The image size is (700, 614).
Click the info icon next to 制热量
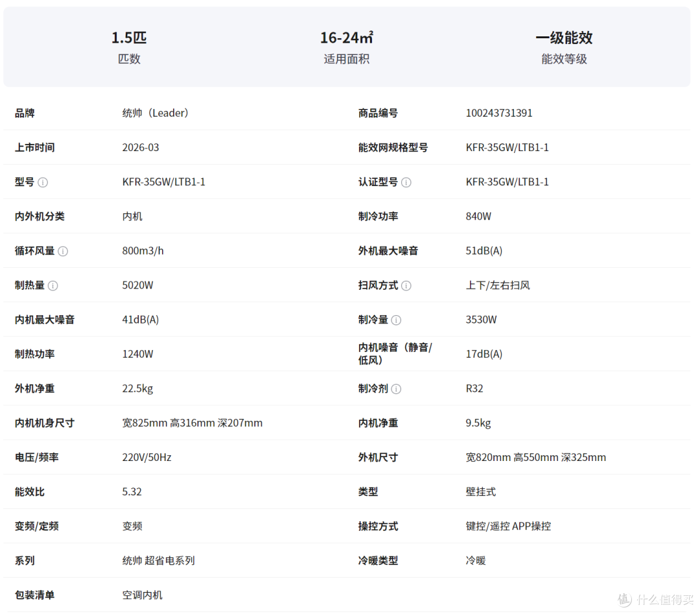tap(52, 285)
